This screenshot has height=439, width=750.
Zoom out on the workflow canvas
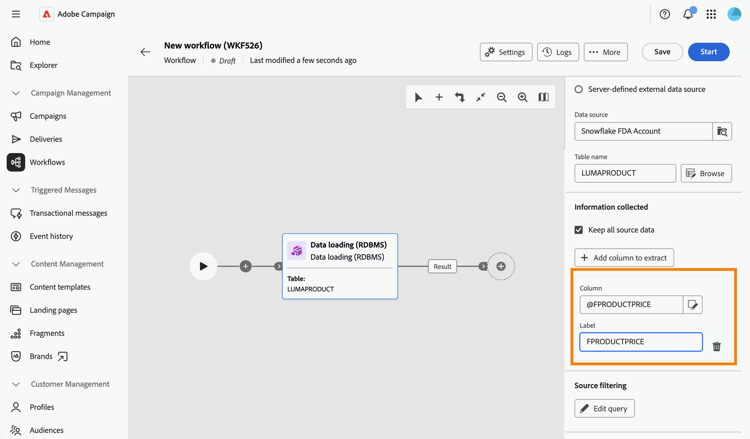[x=501, y=97]
